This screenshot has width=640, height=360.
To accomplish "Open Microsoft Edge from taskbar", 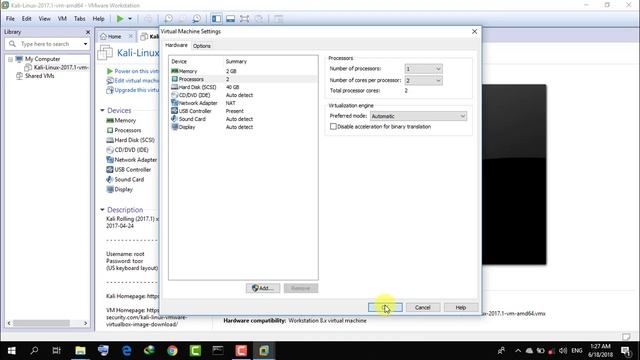I will 127,351.
